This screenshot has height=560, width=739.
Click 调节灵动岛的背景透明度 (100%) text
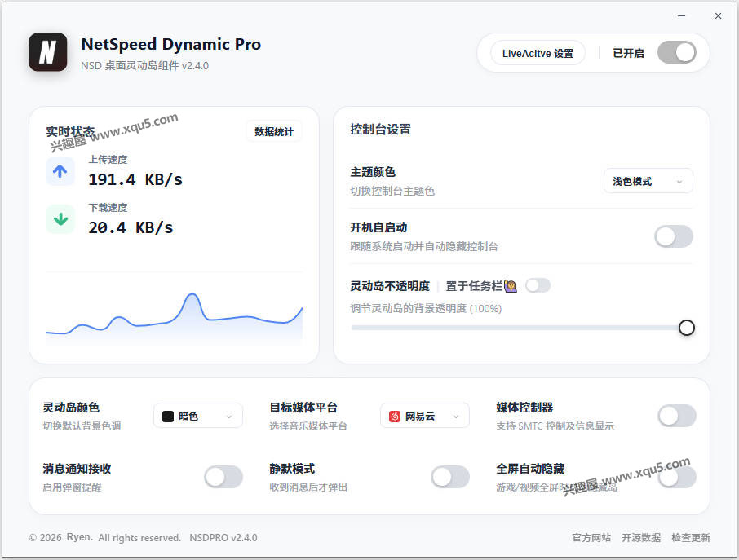(x=426, y=308)
